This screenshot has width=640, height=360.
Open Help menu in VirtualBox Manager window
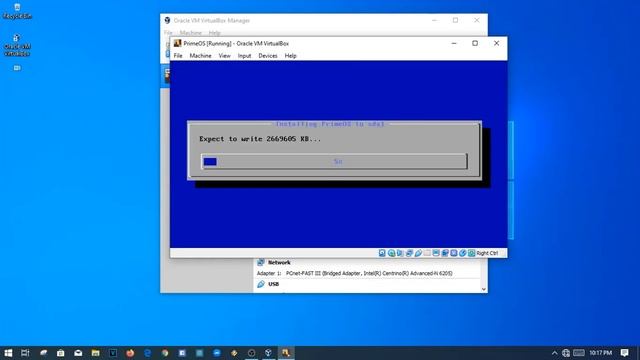[x=214, y=33]
